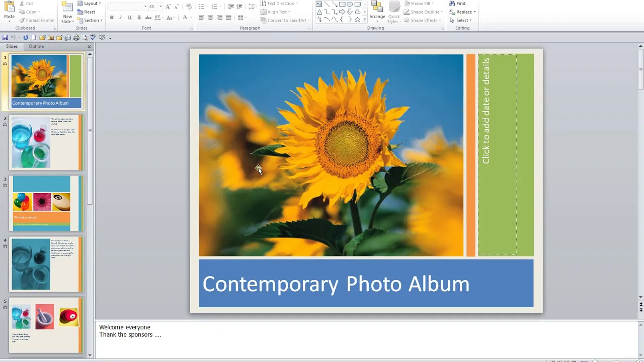
Task: Open the Paragraph dialog launcher
Action: click(x=309, y=28)
